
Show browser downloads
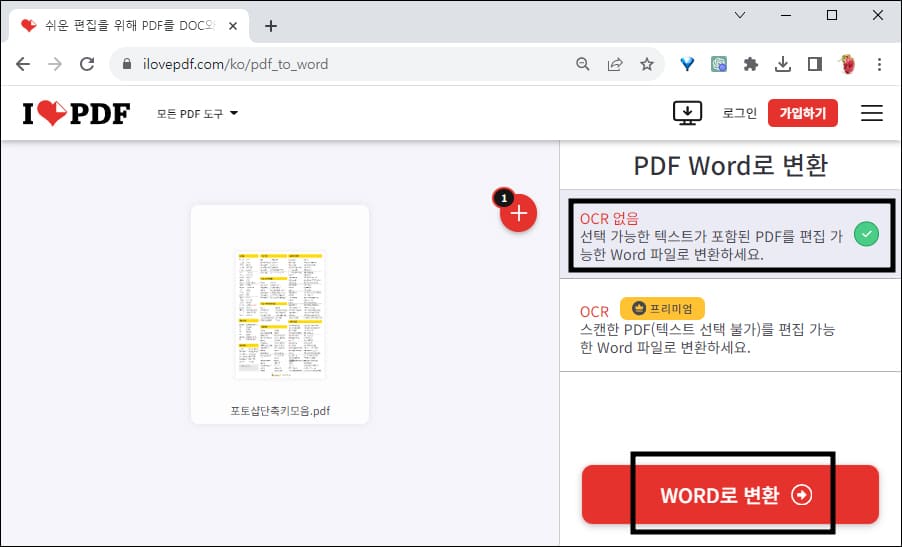pos(783,64)
